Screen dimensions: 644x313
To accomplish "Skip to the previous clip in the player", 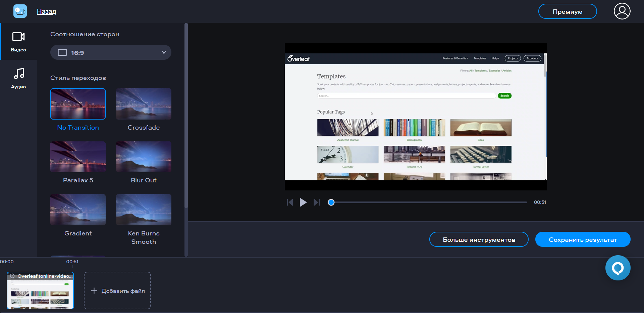I will pos(290,202).
